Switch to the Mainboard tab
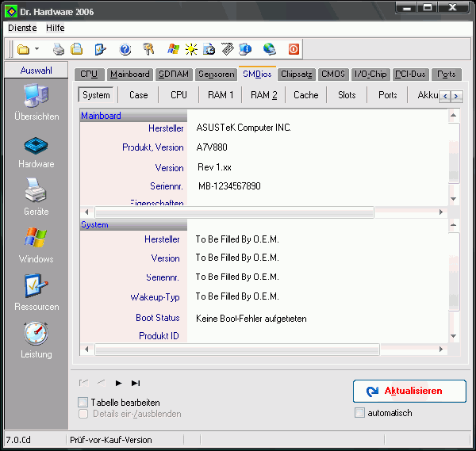This screenshot has width=476, height=451. click(x=130, y=75)
